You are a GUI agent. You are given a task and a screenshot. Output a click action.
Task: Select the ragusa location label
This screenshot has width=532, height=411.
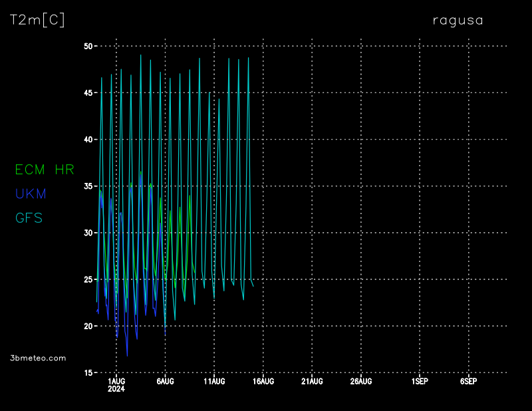458,20
